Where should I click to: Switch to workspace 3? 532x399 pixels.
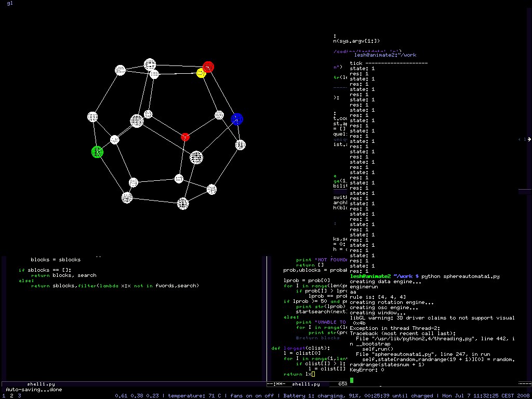point(19,395)
